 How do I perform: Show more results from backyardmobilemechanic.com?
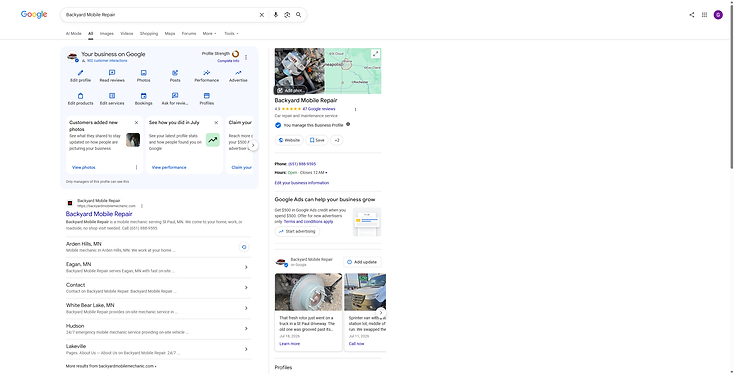(111, 366)
